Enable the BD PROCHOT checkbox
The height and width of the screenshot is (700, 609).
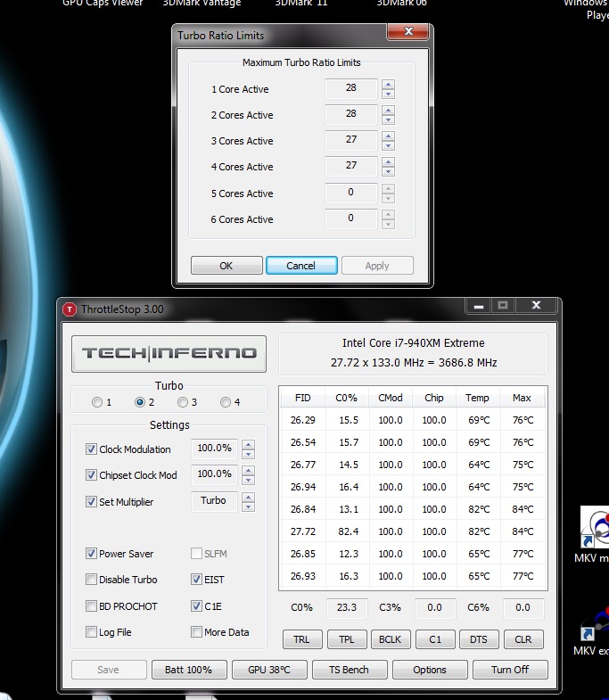click(x=91, y=606)
